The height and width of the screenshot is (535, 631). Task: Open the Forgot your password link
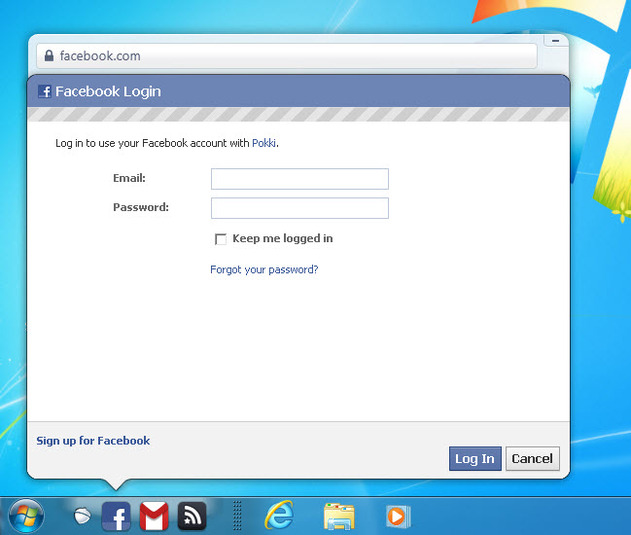(x=264, y=270)
